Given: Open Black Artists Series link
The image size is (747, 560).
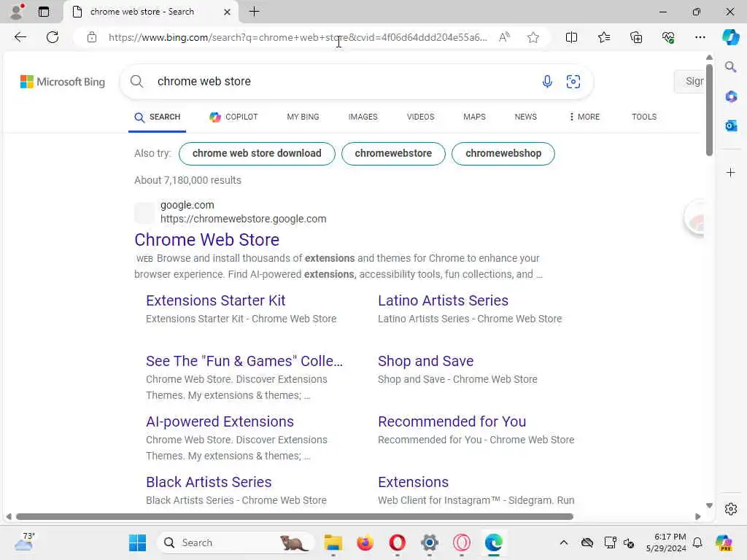Looking at the screenshot, I should [209, 482].
